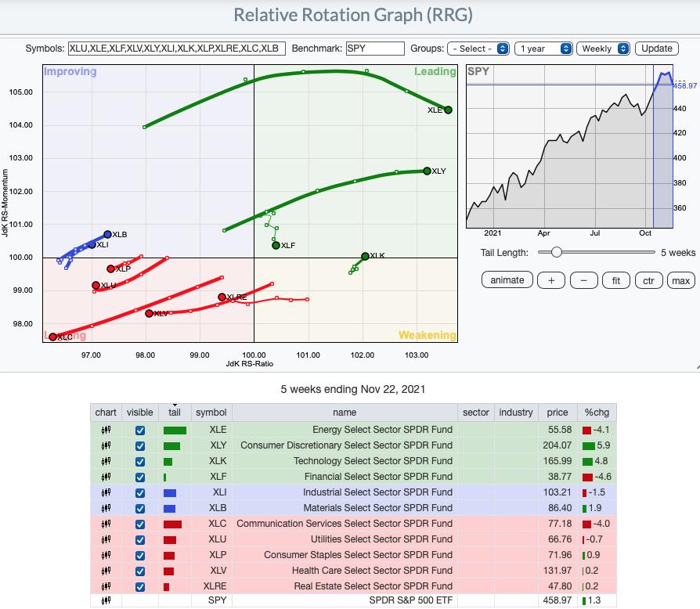Uncheck visibility for XLI
Screen dimensions: 700x609
point(139,493)
